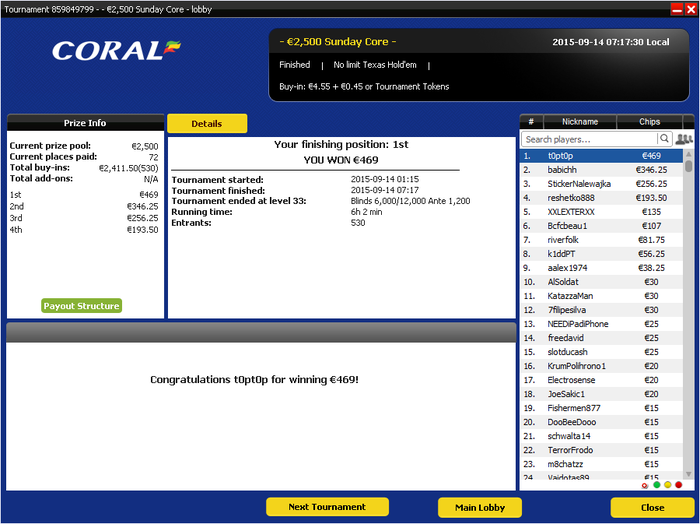Image resolution: width=700 pixels, height=524 pixels.
Task: Select player schwalta14 row
Action: tap(601, 436)
